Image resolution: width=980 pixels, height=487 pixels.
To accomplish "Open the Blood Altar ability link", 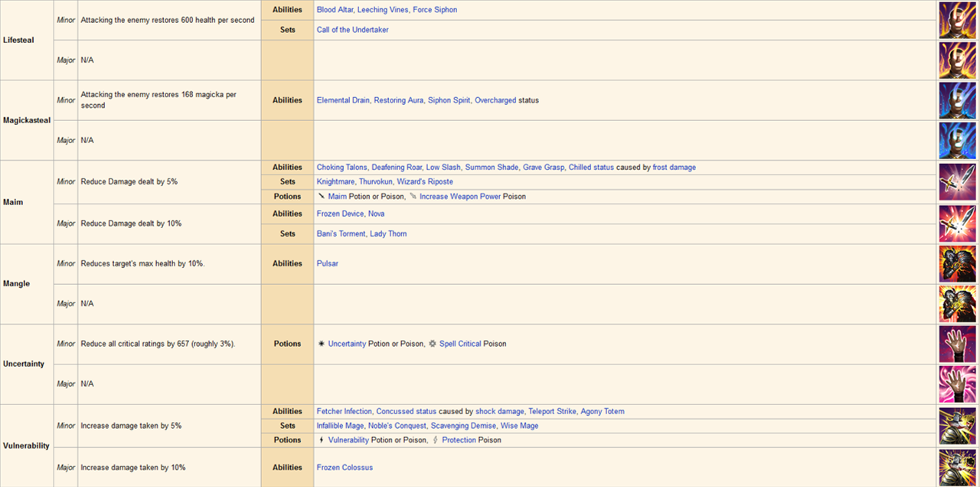I will point(335,10).
